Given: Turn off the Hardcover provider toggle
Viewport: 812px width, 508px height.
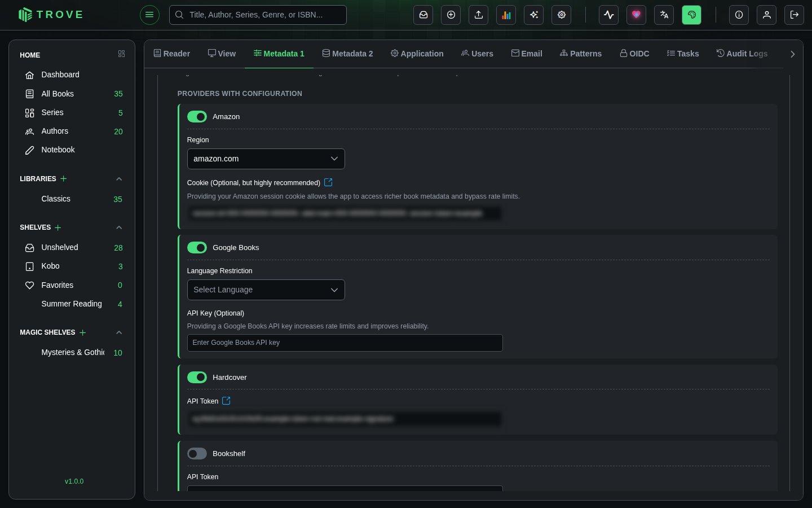Looking at the screenshot, I should [x=197, y=378].
